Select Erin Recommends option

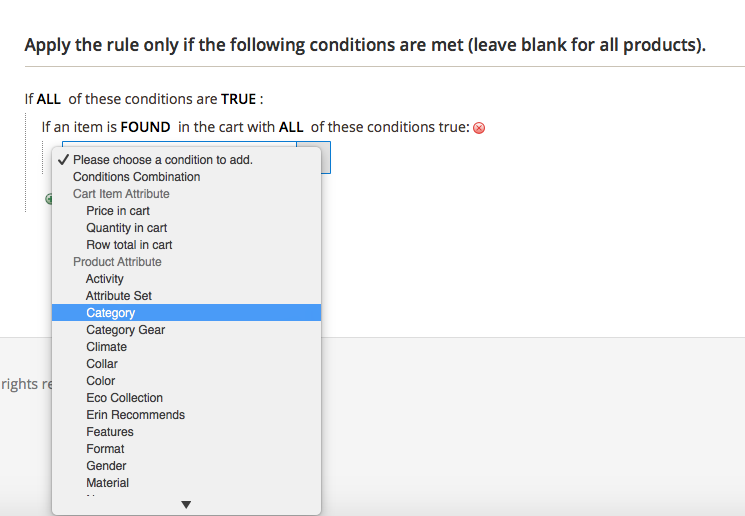click(135, 415)
